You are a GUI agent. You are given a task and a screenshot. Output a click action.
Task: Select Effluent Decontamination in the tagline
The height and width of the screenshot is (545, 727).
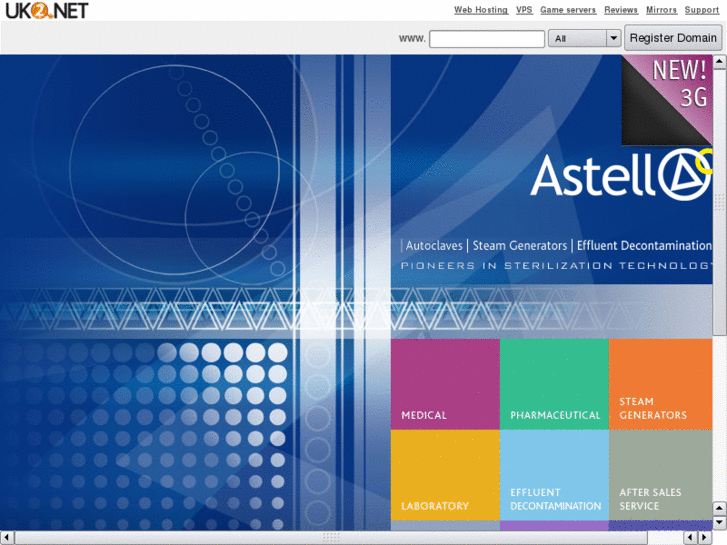click(644, 245)
